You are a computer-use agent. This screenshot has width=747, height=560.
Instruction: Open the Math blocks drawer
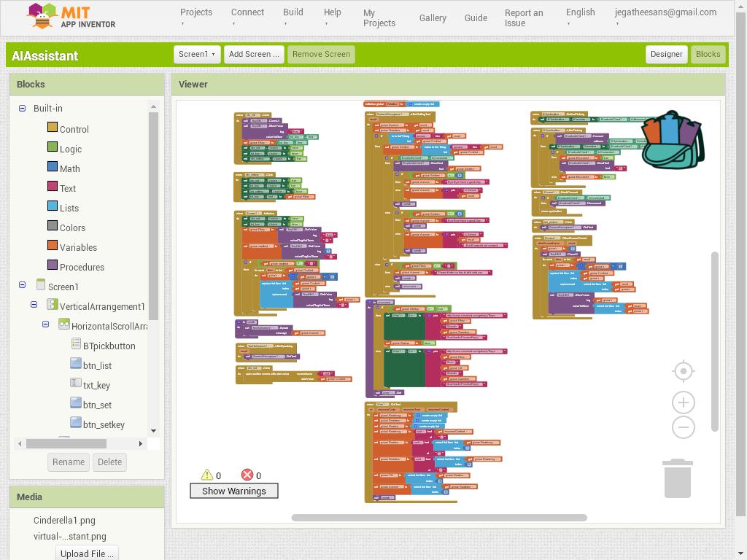pos(69,168)
